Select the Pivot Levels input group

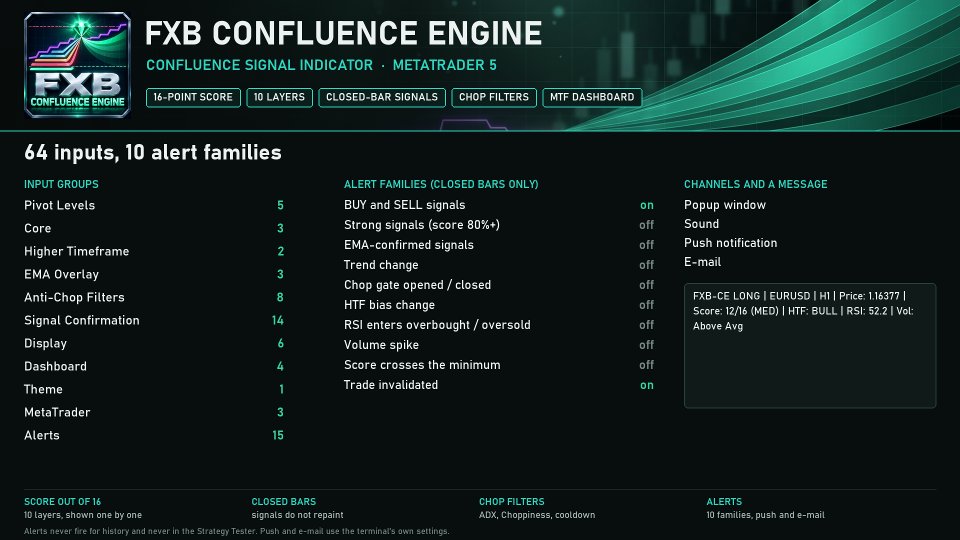click(x=154, y=205)
